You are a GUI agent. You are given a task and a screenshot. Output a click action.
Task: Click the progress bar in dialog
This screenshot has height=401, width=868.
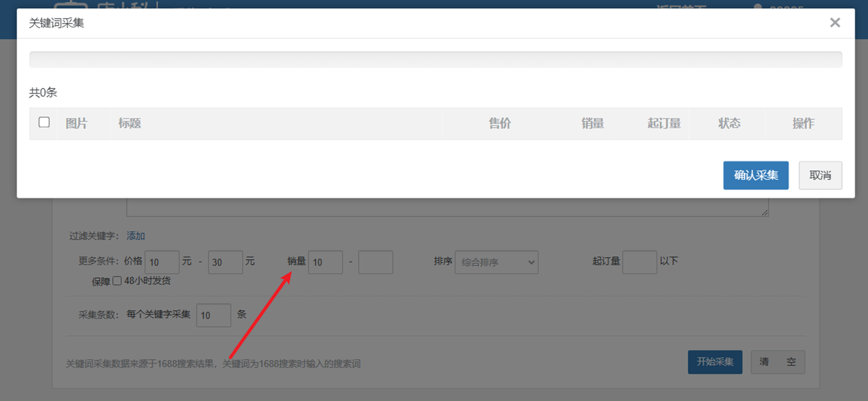(x=435, y=60)
